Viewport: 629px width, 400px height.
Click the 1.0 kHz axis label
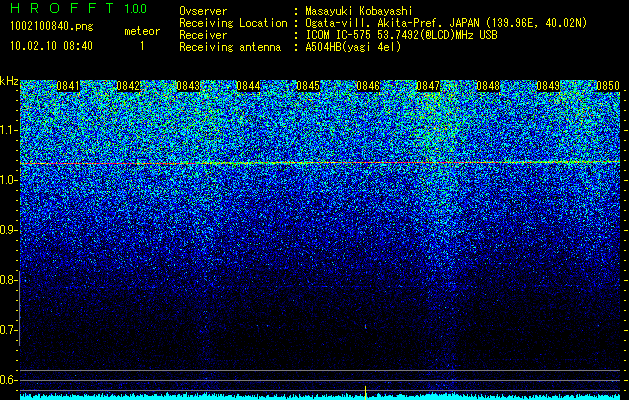pos(8,180)
